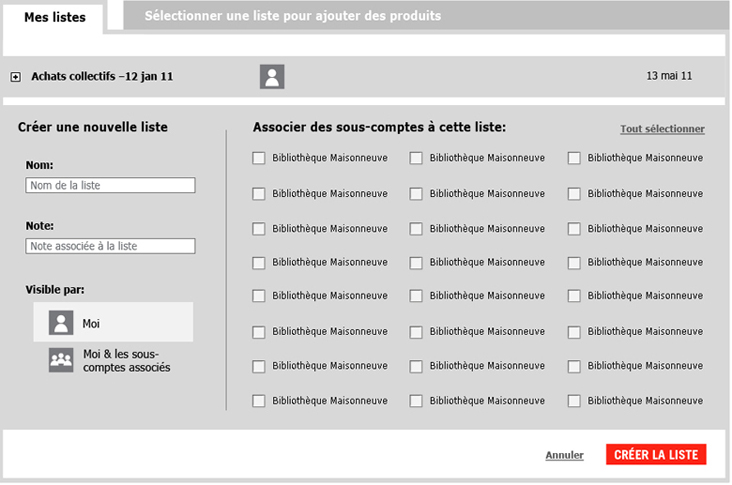Choose 'Moi & les sous-comptes associés' text
732x485 pixels.
click(126, 361)
